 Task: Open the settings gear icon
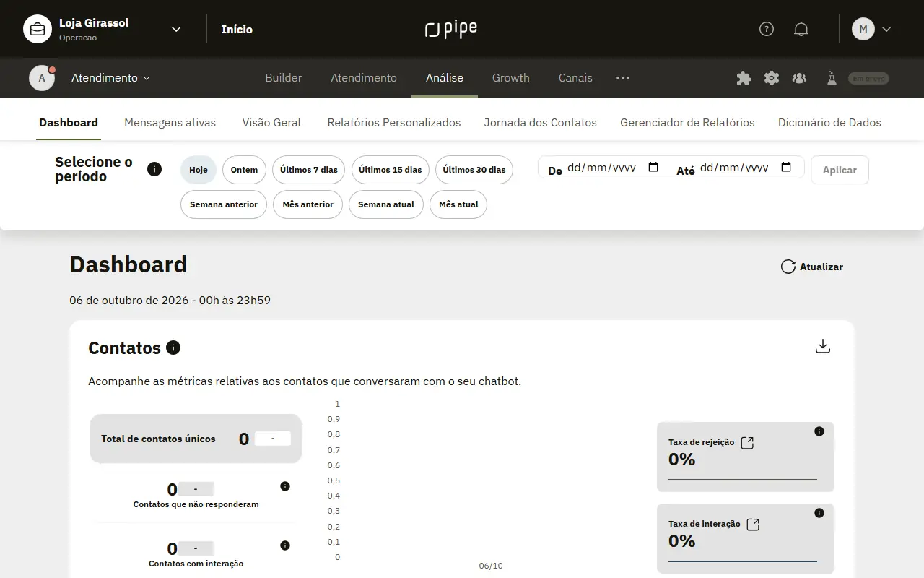[772, 78]
